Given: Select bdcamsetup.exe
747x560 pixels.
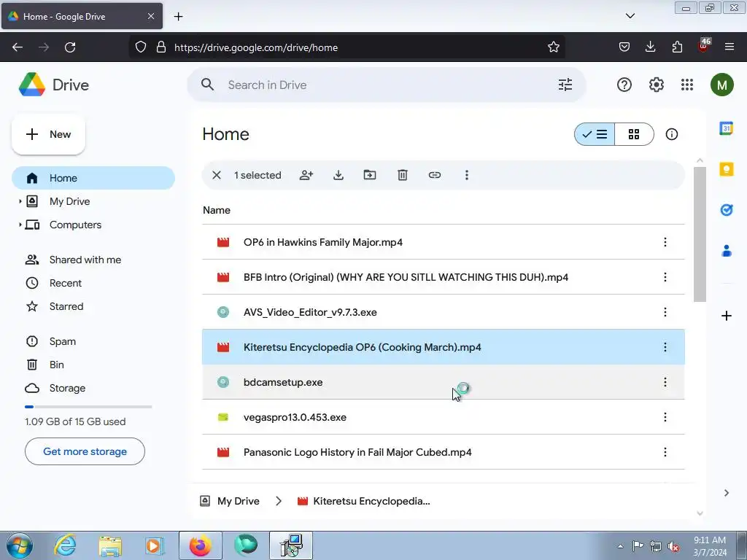Looking at the screenshot, I should (x=443, y=382).
